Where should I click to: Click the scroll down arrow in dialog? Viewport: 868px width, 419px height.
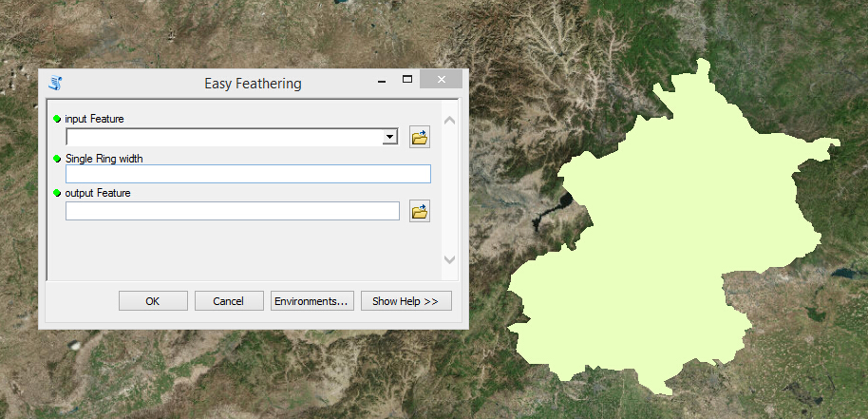click(x=449, y=259)
